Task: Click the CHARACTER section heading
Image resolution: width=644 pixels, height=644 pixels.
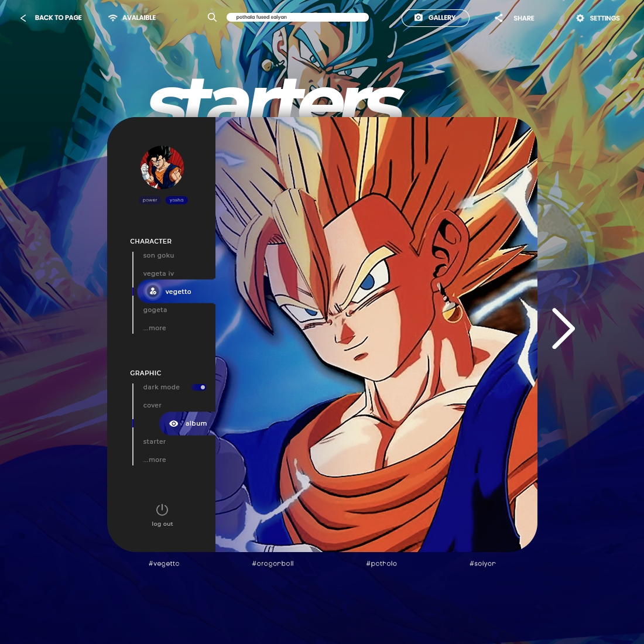Action: [150, 241]
